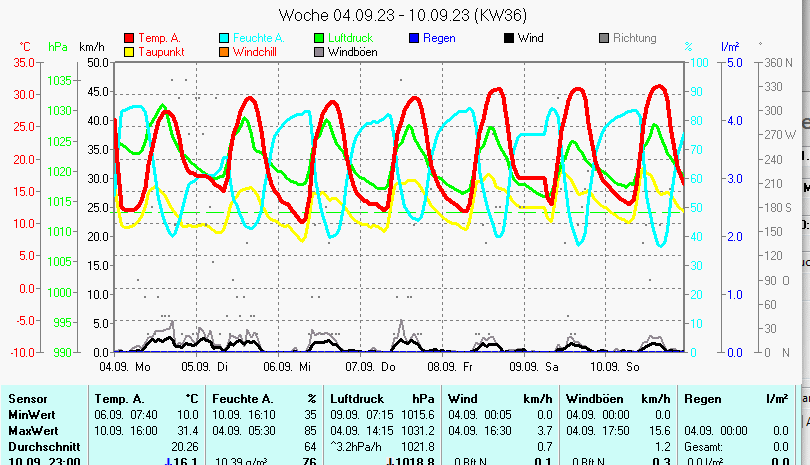This screenshot has width=810, height=465.
Task: Click the cyan Feuchte A. legend square
Action: [x=224, y=39]
